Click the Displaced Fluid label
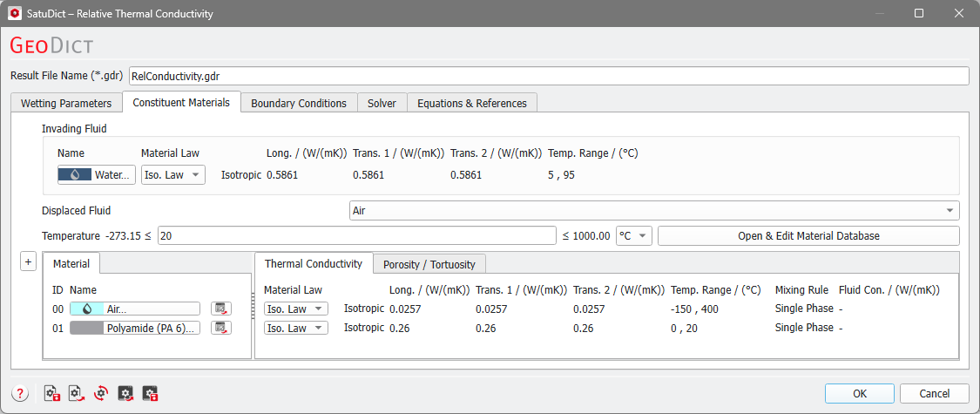 77,211
